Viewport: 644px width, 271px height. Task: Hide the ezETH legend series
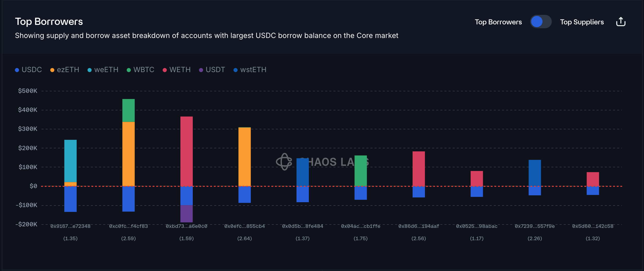(x=65, y=70)
